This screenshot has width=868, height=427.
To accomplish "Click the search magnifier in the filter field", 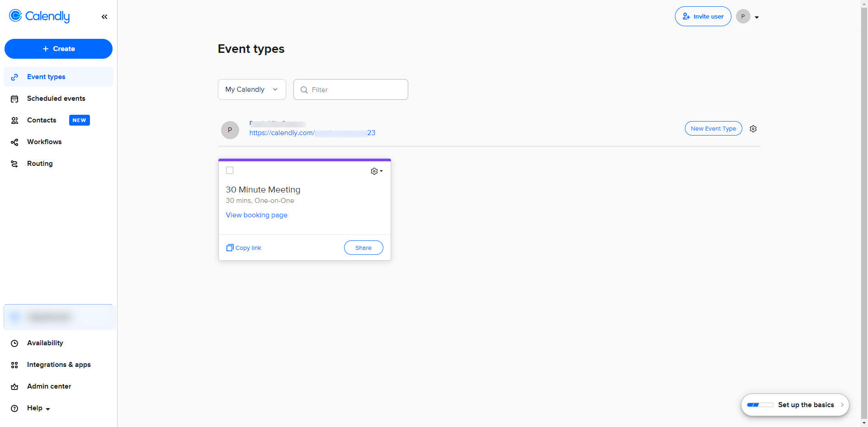I will [305, 90].
